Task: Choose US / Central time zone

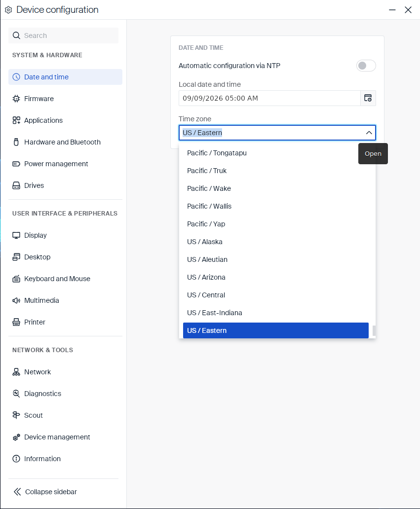Action: [x=276, y=295]
